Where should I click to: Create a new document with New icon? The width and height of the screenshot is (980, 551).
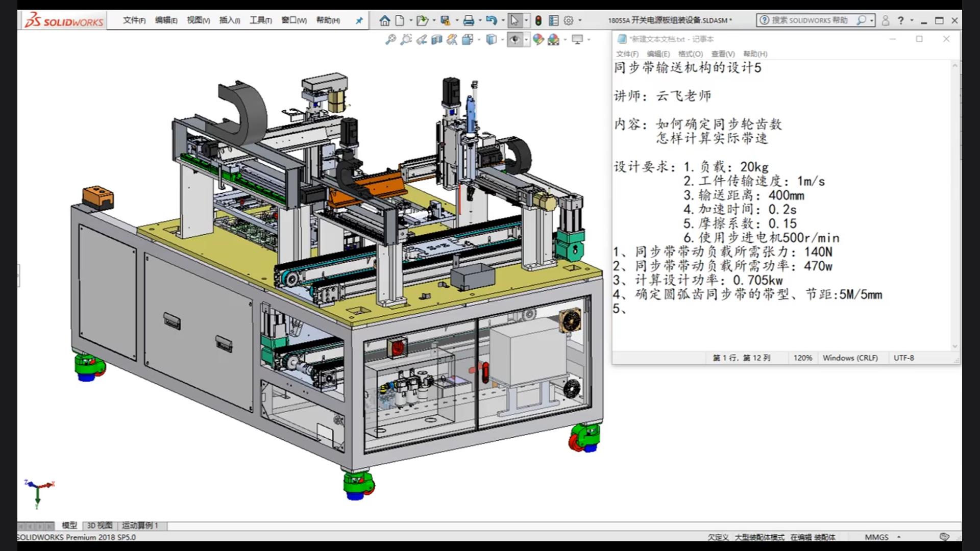pyautogui.click(x=400, y=20)
